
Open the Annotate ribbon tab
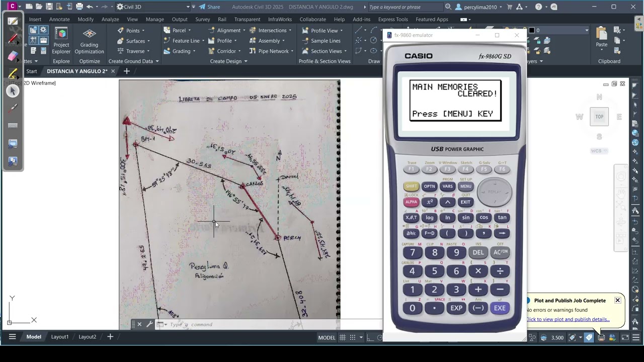[59, 19]
